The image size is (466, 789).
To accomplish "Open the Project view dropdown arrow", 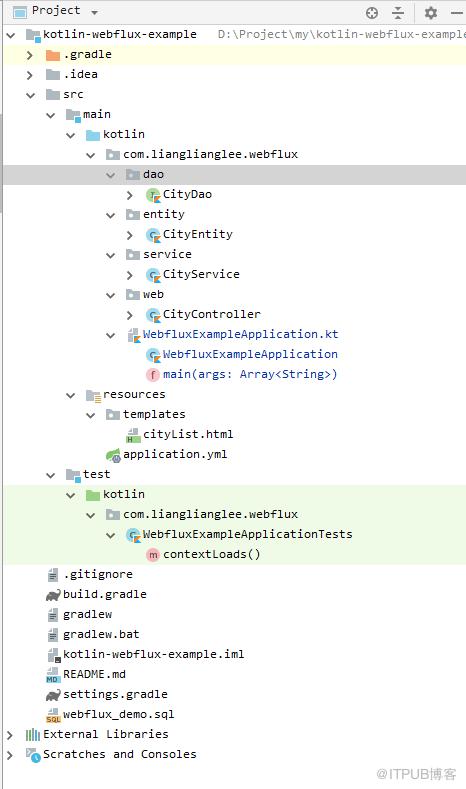I will tap(95, 12).
